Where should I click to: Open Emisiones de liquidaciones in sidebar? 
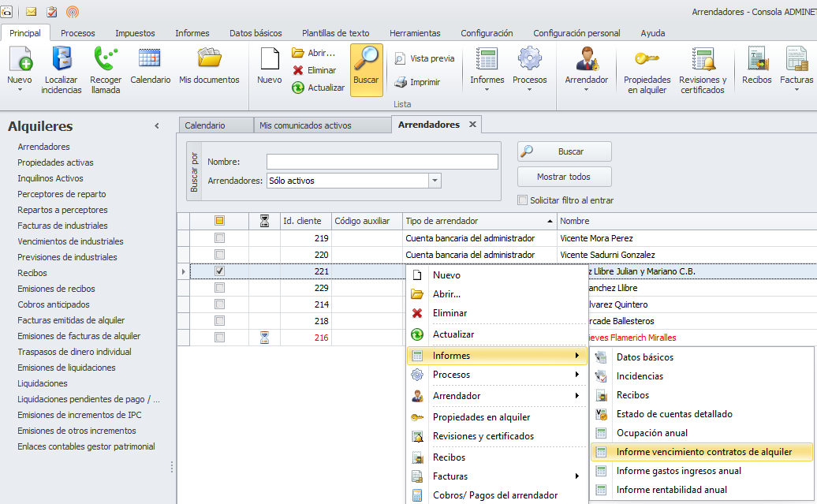(x=66, y=368)
